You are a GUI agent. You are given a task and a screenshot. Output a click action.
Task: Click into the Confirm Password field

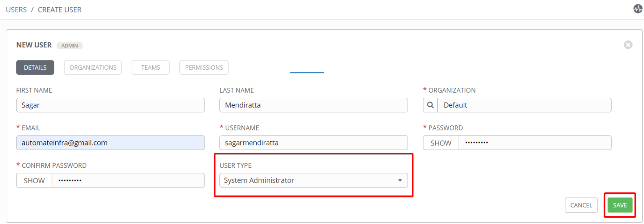coord(128,181)
